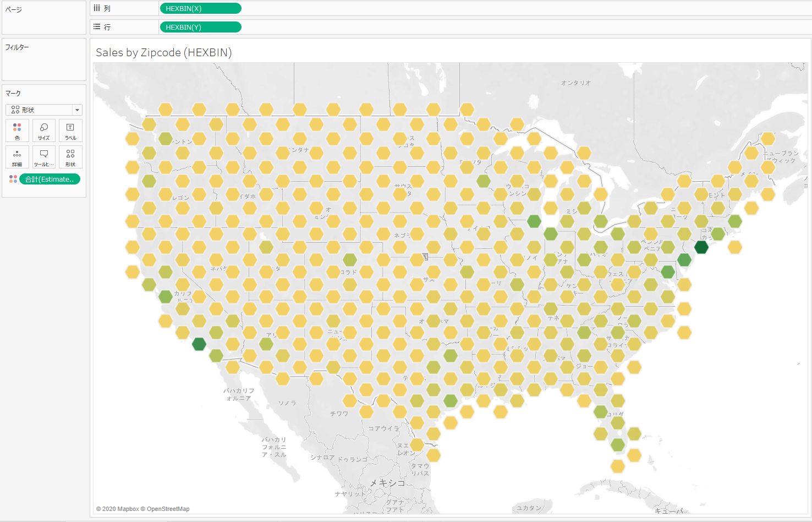Open the OpenStreetMap attribution link
Viewport: 812px width, 522px height.
click(x=167, y=509)
